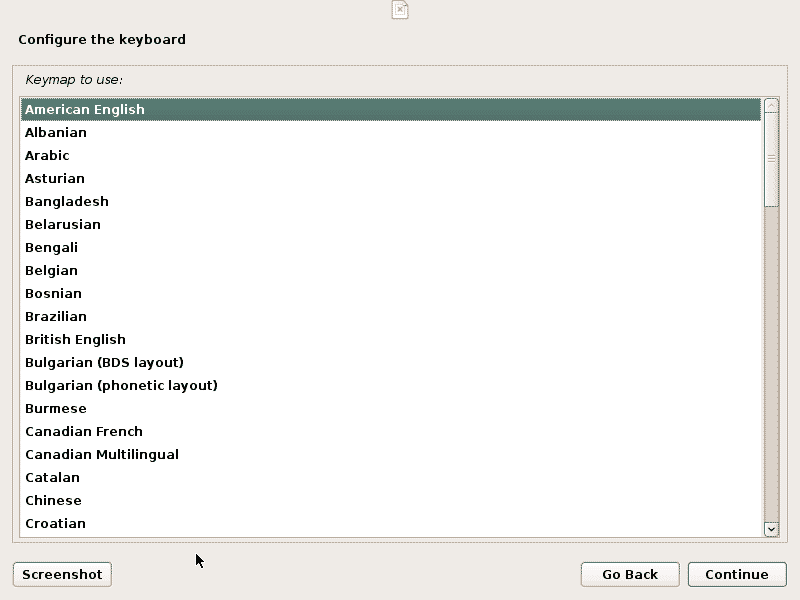This screenshot has width=800, height=600.
Task: Select American English keymap
Action: click(x=85, y=110)
